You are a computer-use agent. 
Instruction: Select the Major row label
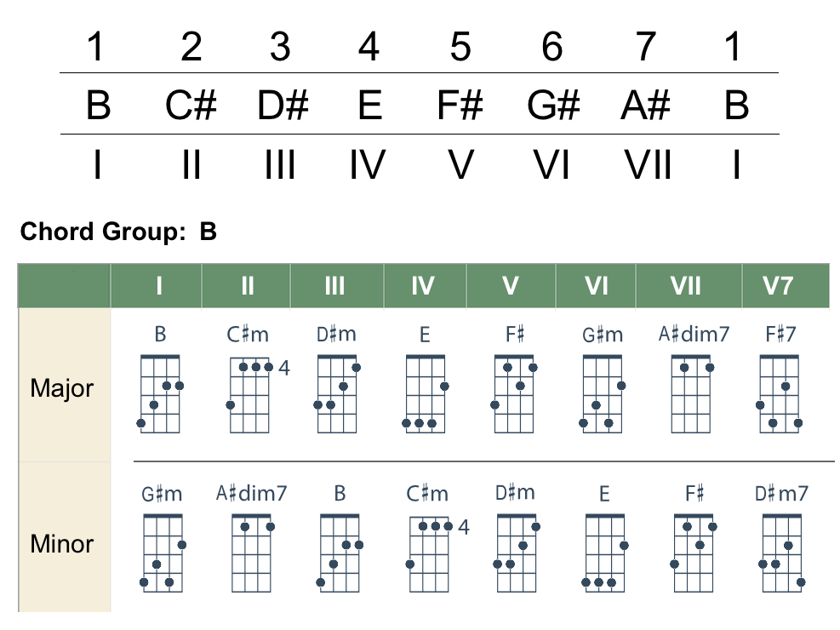click(x=62, y=389)
